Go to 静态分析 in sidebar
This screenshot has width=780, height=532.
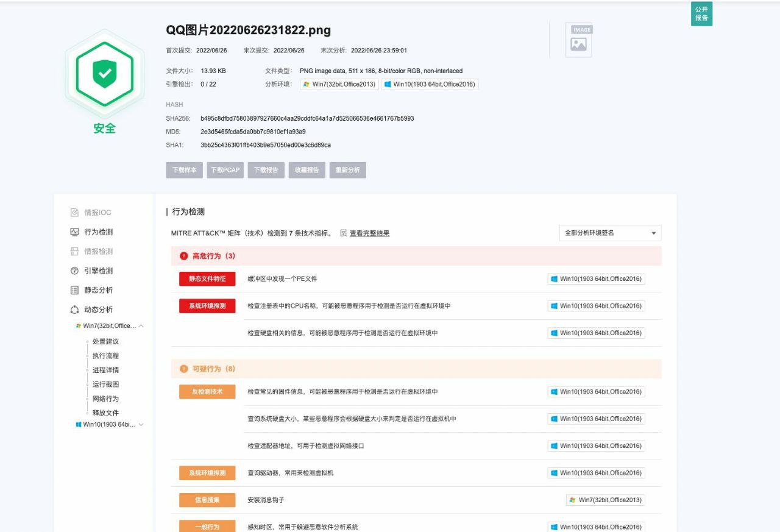coord(98,290)
